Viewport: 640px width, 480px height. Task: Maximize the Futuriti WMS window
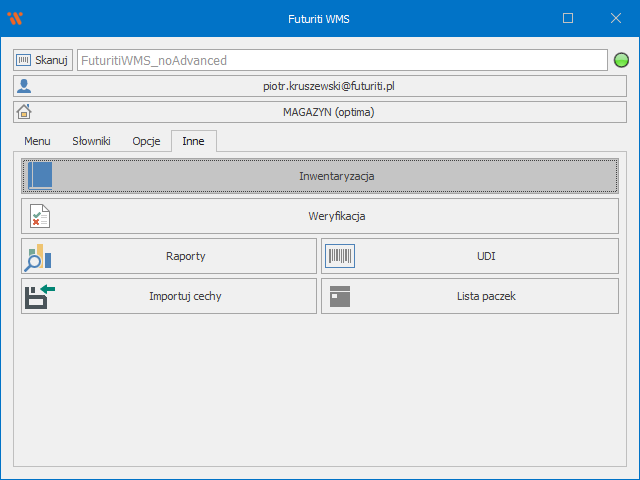click(x=568, y=18)
